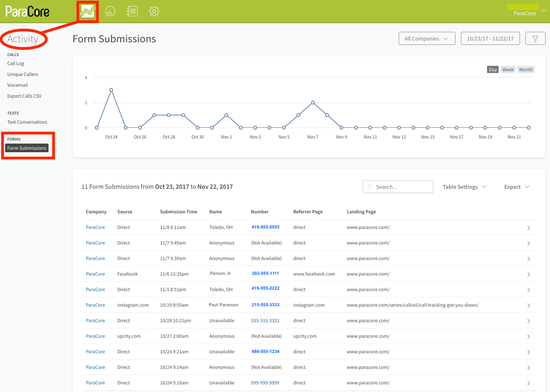Click phone number 419-555-5555
The image size is (550, 392).
tap(265, 227)
